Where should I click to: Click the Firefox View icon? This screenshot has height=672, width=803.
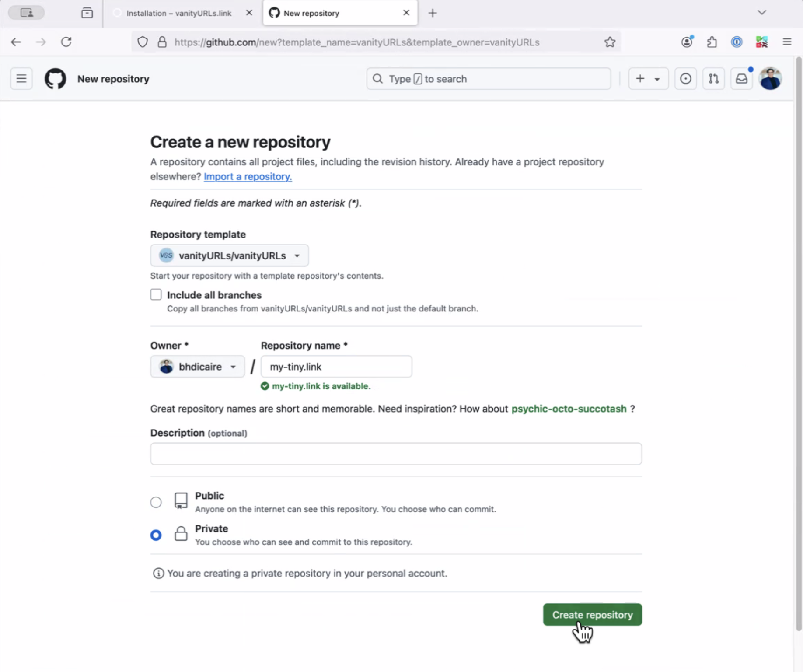coord(87,13)
